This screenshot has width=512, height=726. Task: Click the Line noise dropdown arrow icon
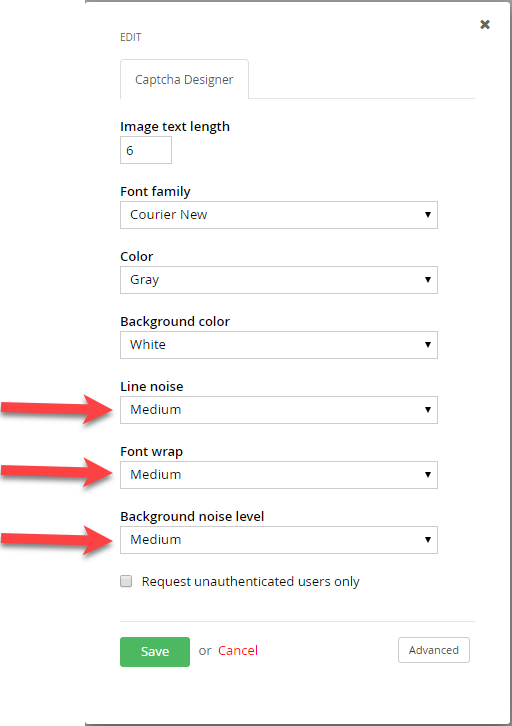tap(428, 410)
